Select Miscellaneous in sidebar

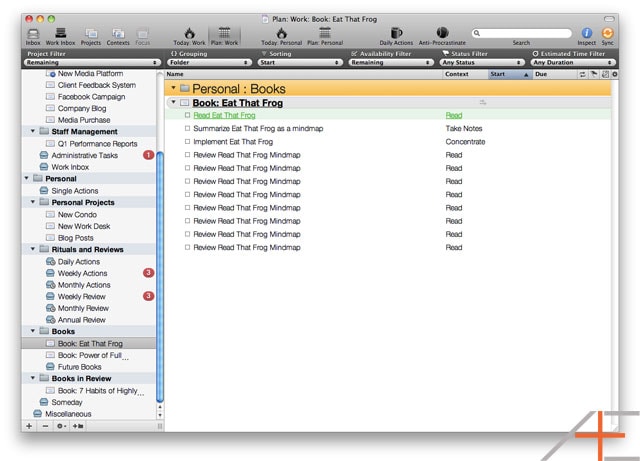[68, 414]
